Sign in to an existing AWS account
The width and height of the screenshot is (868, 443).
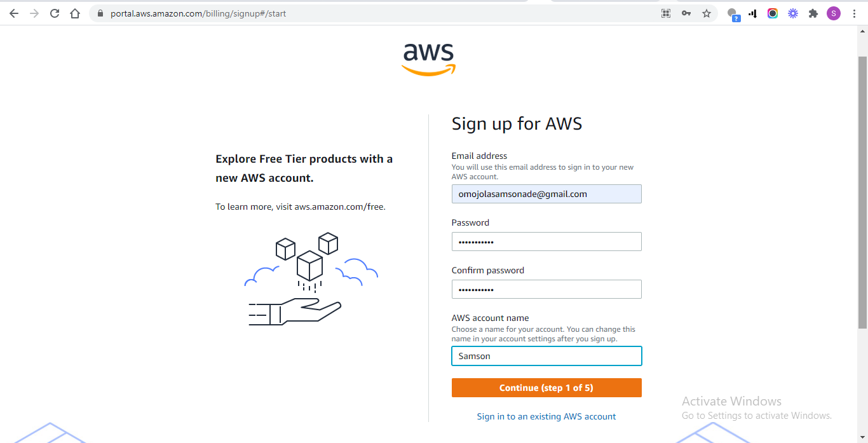tap(546, 416)
